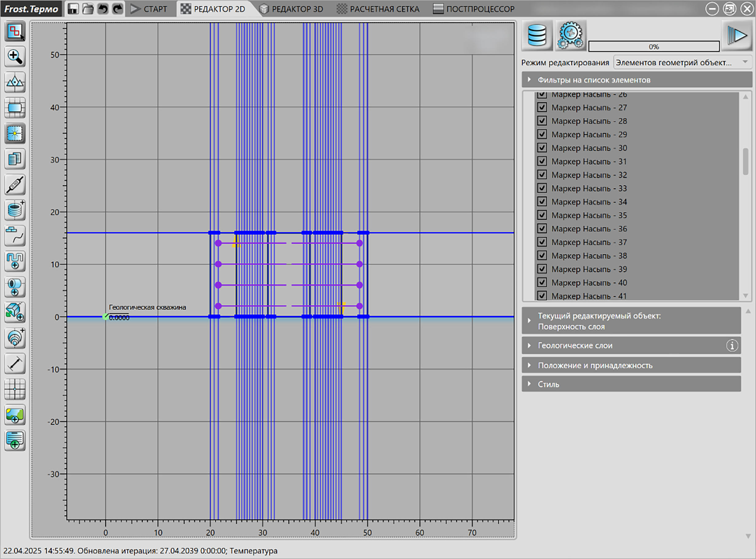
Task: Click the undo arrow icon
Action: coord(103,9)
